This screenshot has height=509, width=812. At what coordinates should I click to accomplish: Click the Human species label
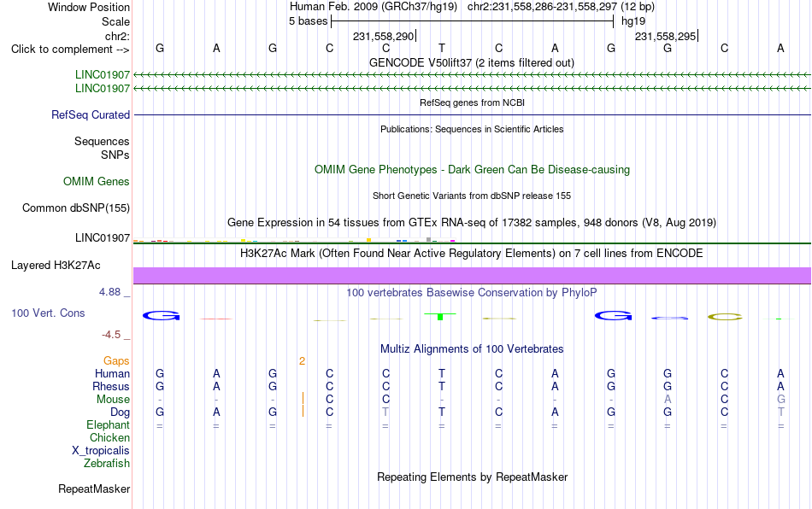tap(112, 373)
